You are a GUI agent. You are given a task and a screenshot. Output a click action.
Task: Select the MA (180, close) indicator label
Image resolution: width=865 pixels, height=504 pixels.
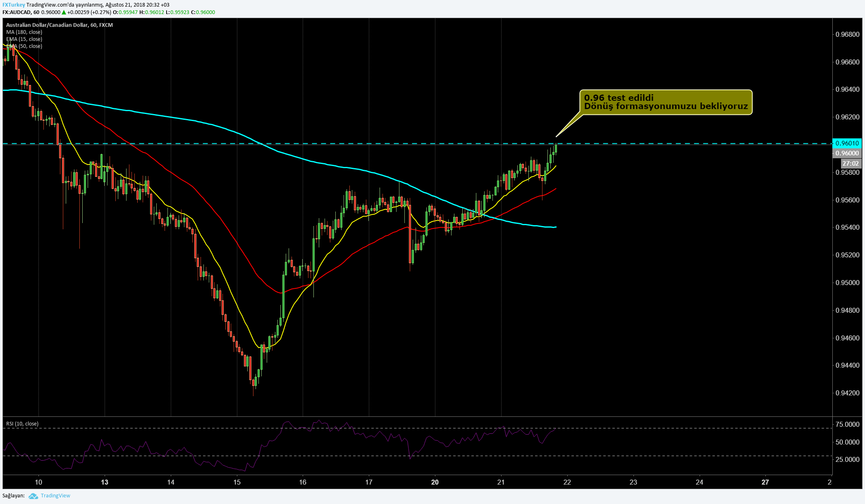[x=24, y=32]
